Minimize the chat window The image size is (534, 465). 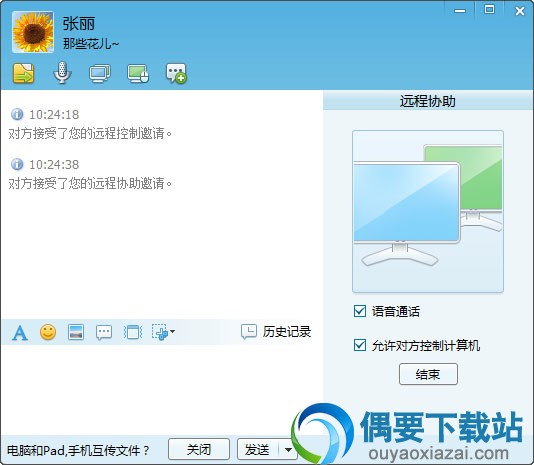coord(460,11)
